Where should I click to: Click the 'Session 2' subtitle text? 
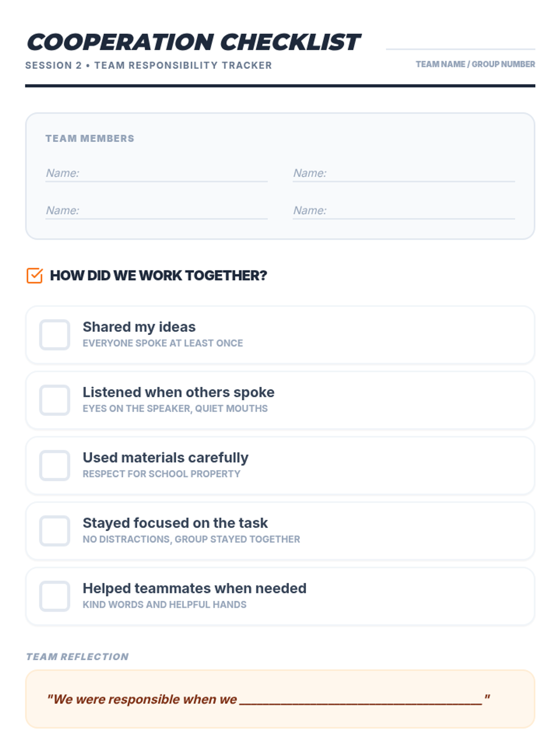tap(148, 65)
